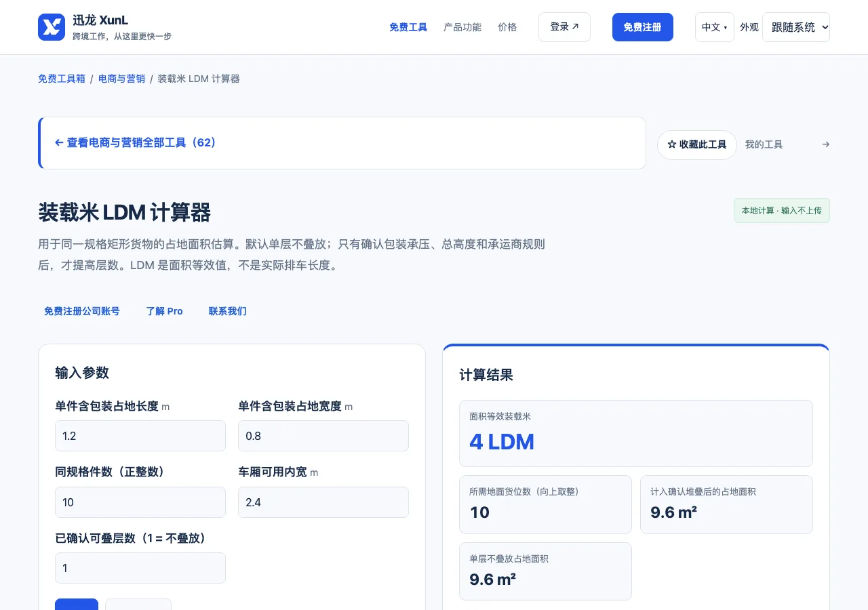The width and height of the screenshot is (868, 610).
Task: Click the 本地计算 · 输入不上传 badge
Action: point(782,210)
